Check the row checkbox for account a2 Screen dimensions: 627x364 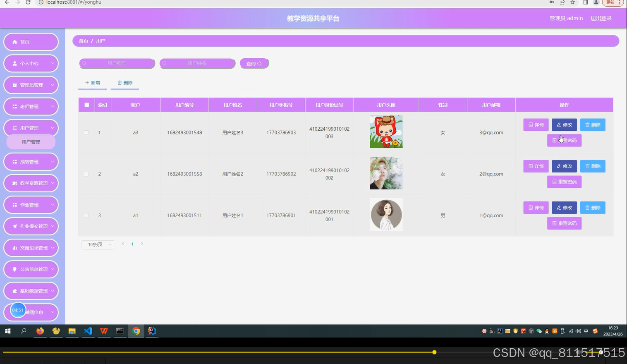[86, 174]
